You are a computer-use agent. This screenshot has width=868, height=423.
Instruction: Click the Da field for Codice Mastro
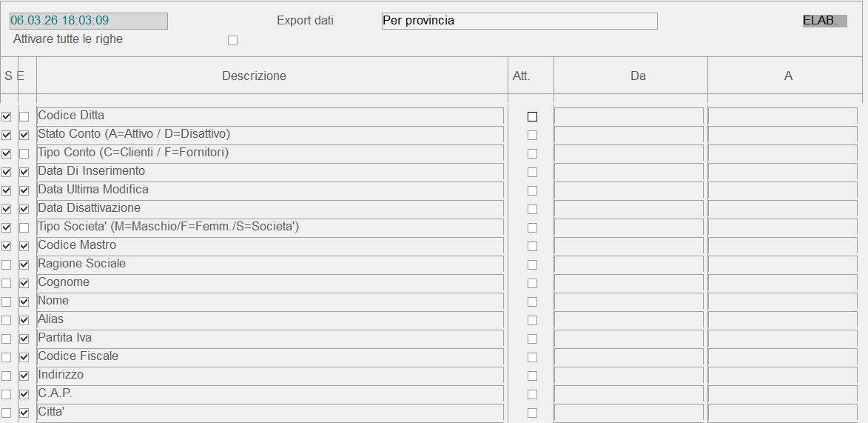pyautogui.click(x=629, y=246)
